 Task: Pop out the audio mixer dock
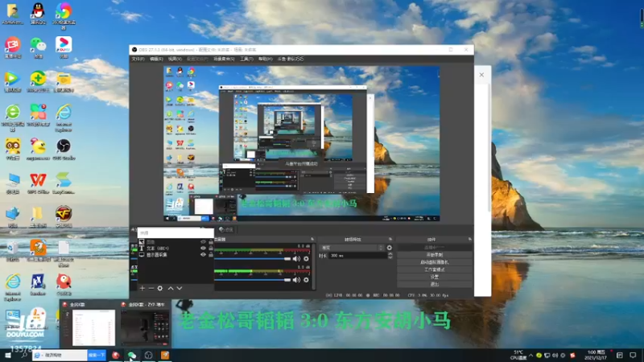click(x=312, y=239)
